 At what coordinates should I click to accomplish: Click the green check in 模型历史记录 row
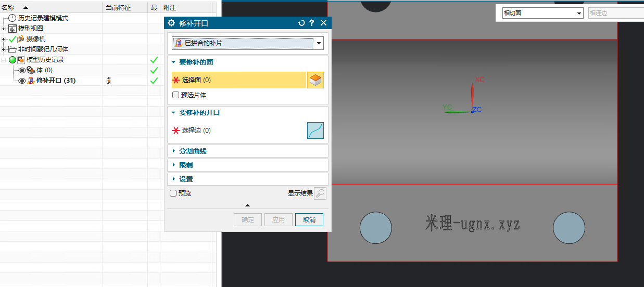pos(154,60)
